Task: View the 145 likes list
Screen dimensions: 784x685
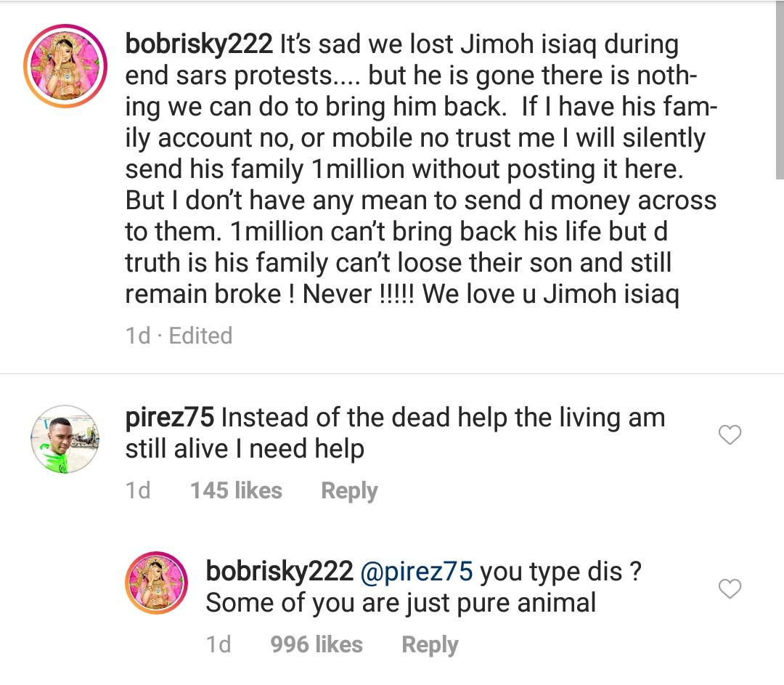Action: point(236,491)
